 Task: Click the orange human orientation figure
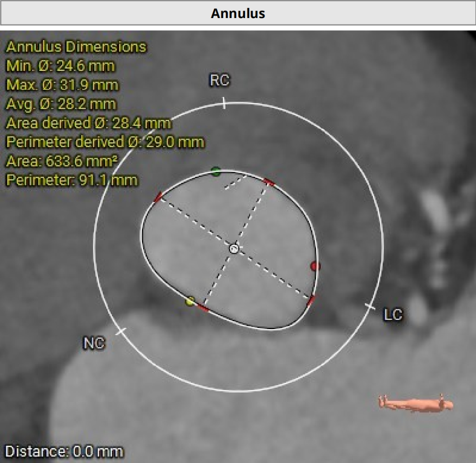coord(416,403)
